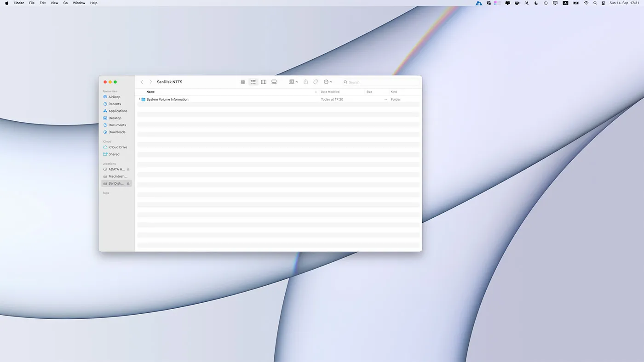Image resolution: width=644 pixels, height=362 pixels.
Task: Open Downloads from the sidebar
Action: click(116, 132)
